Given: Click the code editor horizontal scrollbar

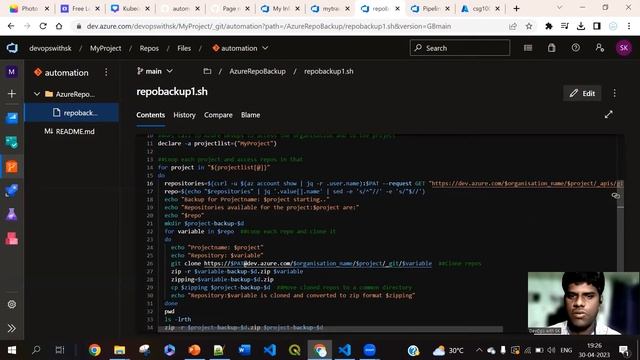Looking at the screenshot, I should [x=331, y=329].
